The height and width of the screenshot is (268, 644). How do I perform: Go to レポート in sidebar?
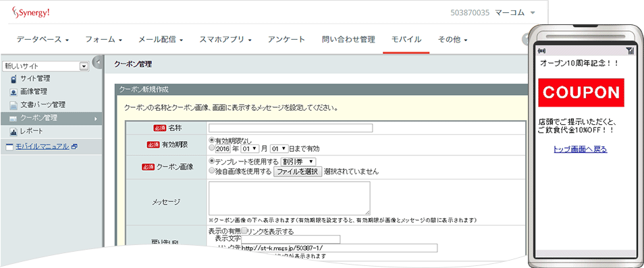(x=32, y=132)
